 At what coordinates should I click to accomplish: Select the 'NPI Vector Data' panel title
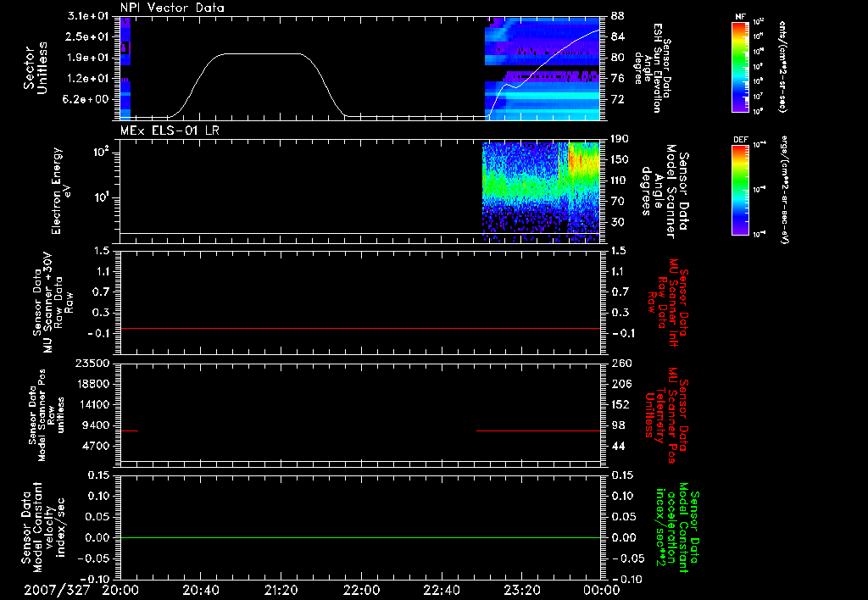coord(172,8)
